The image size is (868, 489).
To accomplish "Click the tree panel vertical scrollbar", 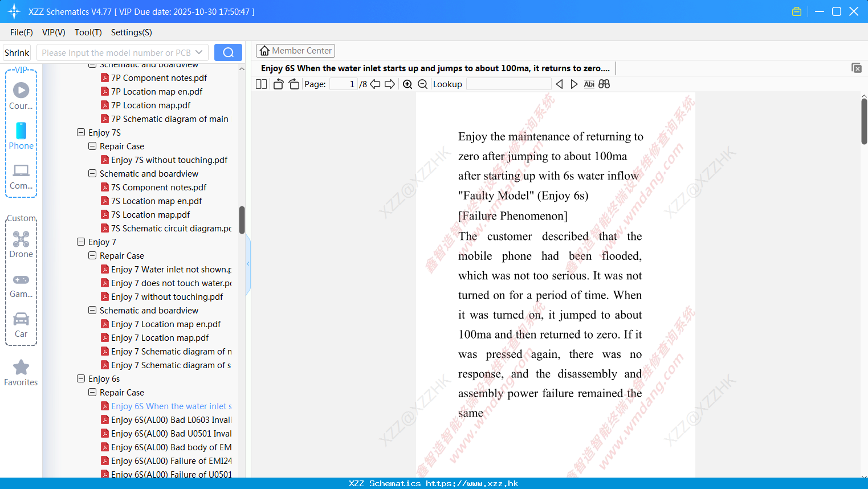I will [x=242, y=220].
